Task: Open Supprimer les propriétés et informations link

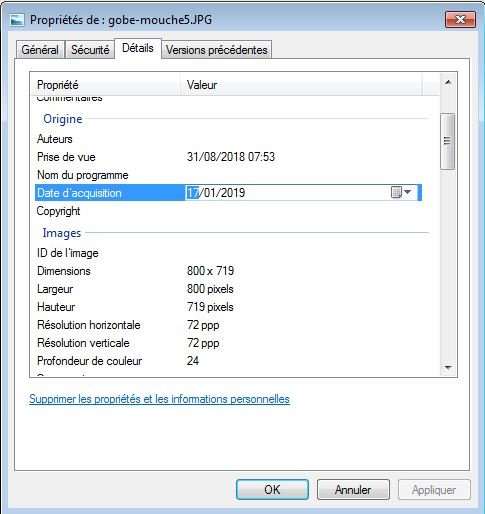Action: click(x=159, y=399)
